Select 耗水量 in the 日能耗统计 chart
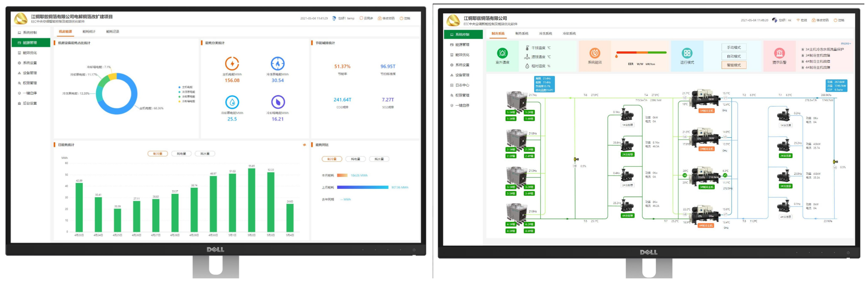The height and width of the screenshot is (282, 868). (x=205, y=154)
